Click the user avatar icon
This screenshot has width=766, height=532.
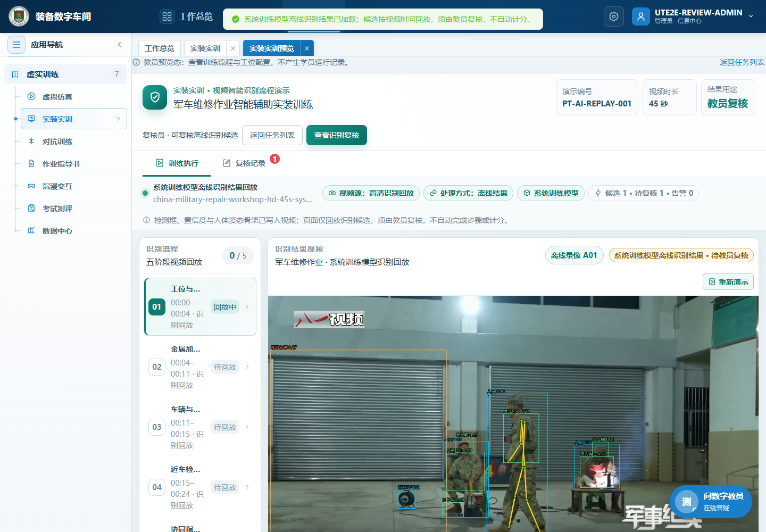pos(641,16)
